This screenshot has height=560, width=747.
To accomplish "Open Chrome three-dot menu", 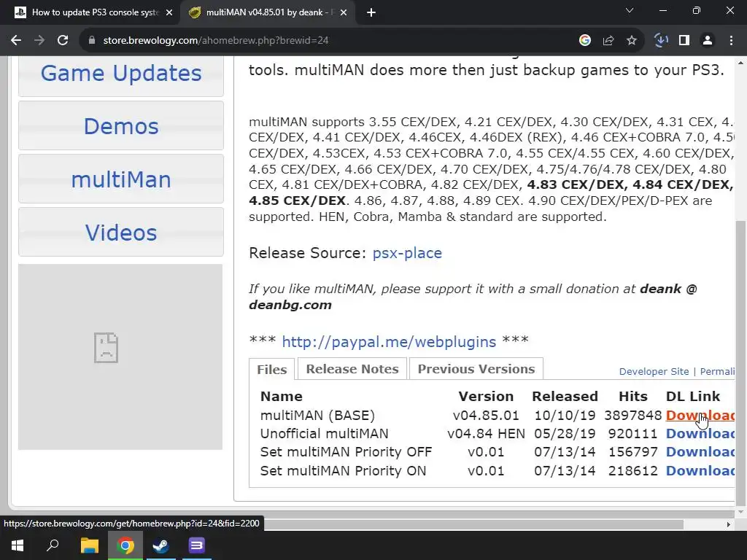I will (731, 41).
